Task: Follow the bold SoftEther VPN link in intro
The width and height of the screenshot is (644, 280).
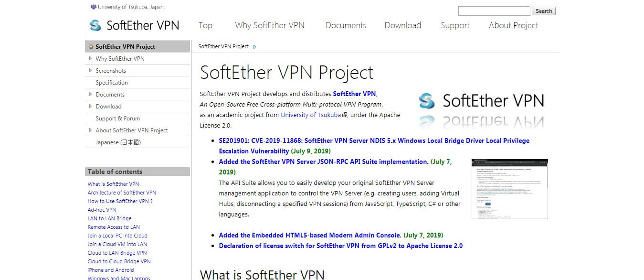Action: coord(354,94)
